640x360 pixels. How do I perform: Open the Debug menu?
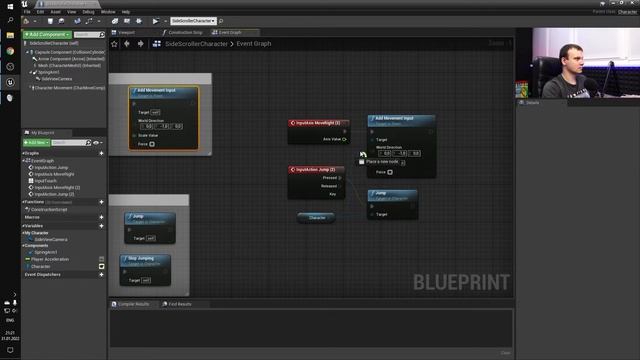point(88,12)
